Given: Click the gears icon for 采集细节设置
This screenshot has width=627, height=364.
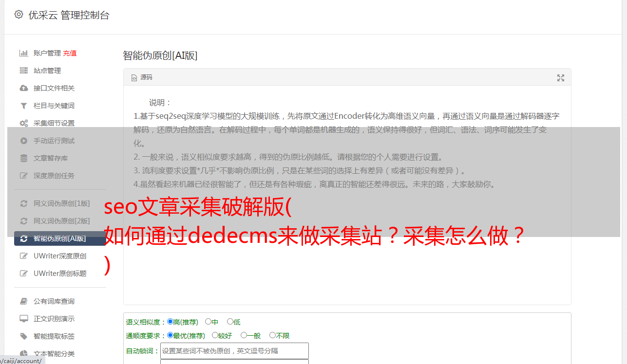Looking at the screenshot, I should pyautogui.click(x=23, y=123).
